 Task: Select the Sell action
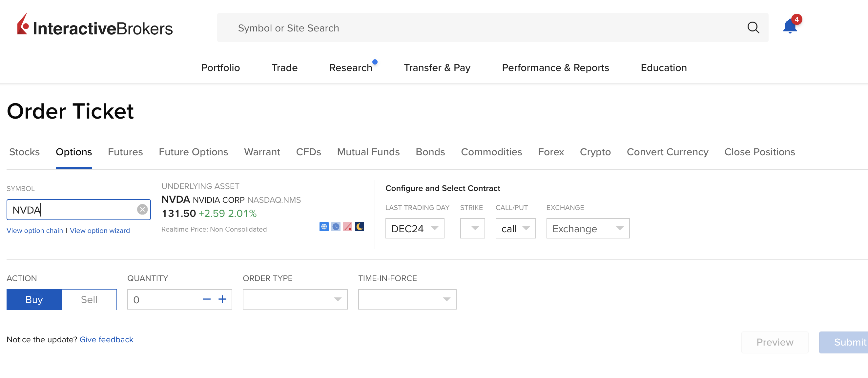(89, 299)
